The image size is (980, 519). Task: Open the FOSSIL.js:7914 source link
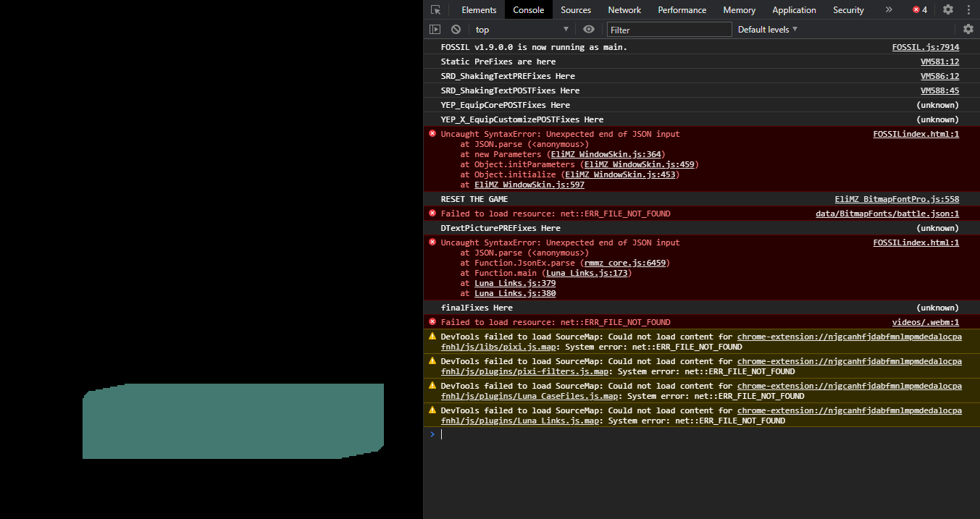[x=926, y=47]
